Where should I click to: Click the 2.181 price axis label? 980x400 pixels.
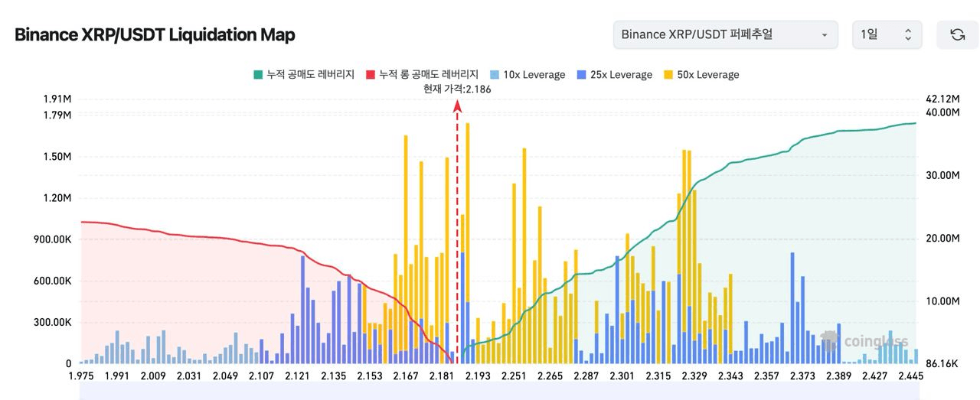(x=442, y=376)
